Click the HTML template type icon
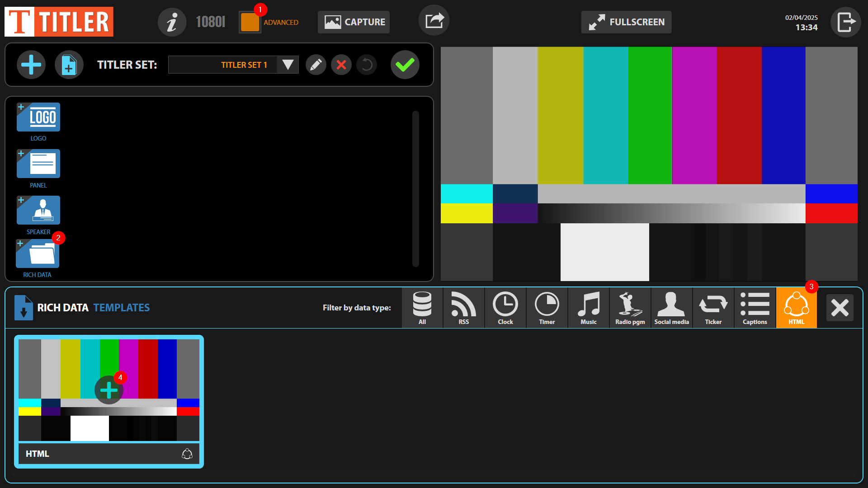Viewport: 868px width, 488px height. point(187,454)
